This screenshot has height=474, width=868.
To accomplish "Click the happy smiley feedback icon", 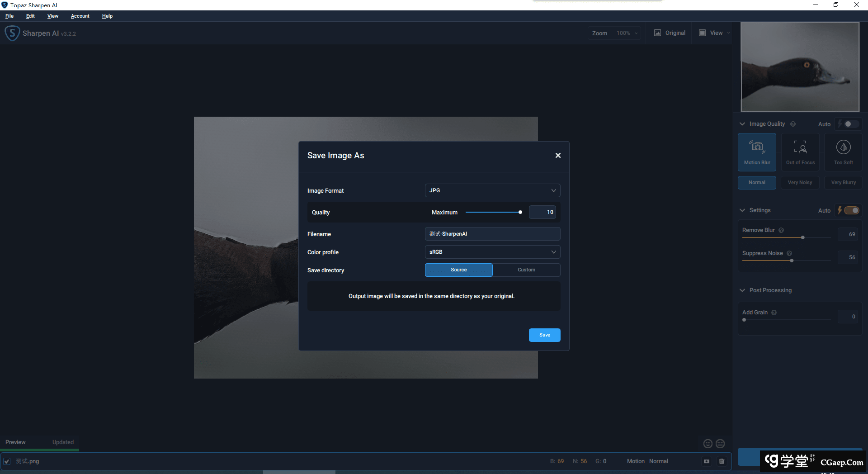I will coord(708,444).
